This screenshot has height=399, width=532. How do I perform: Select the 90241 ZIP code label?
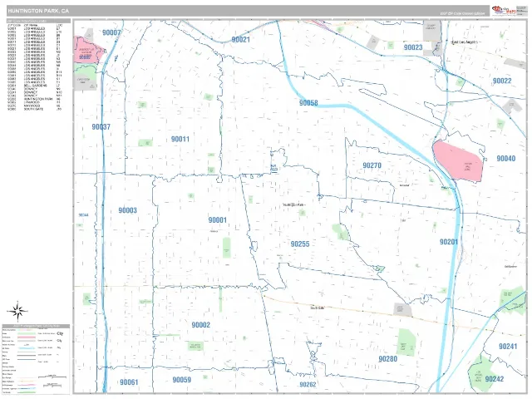click(508, 347)
